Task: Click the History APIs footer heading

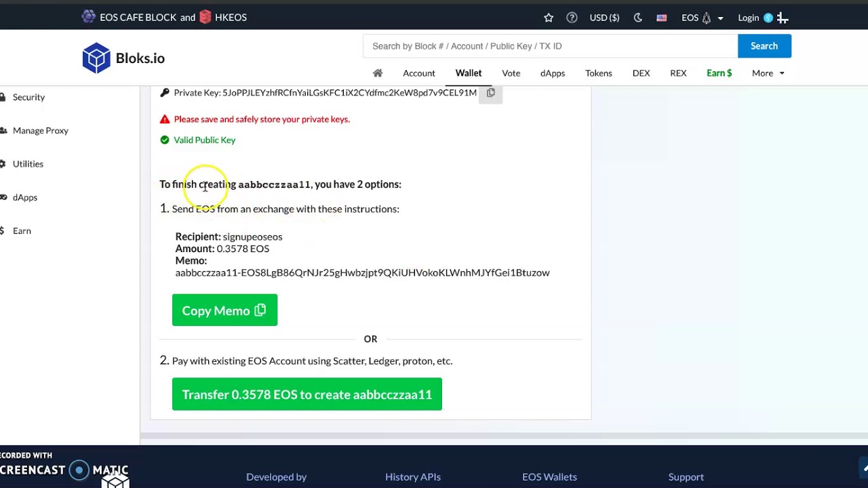Action: pos(413,477)
